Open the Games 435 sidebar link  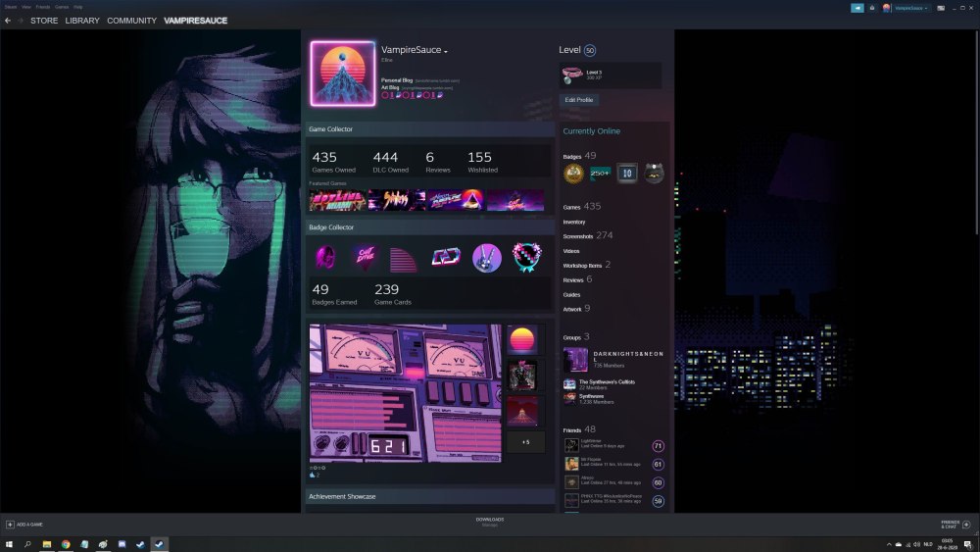(x=582, y=206)
